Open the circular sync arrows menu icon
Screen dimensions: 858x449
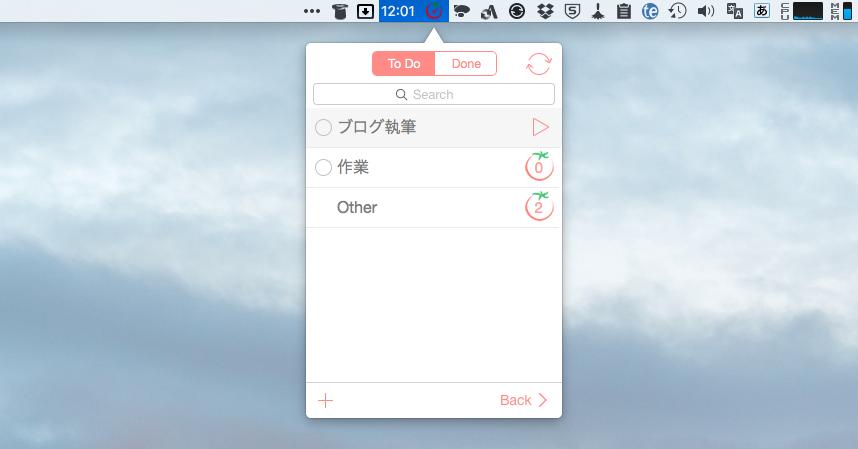(x=517, y=11)
